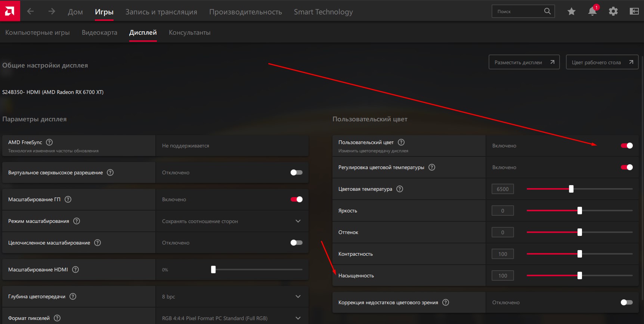
Task: Adjust Насыщенность slider
Action: (x=580, y=275)
